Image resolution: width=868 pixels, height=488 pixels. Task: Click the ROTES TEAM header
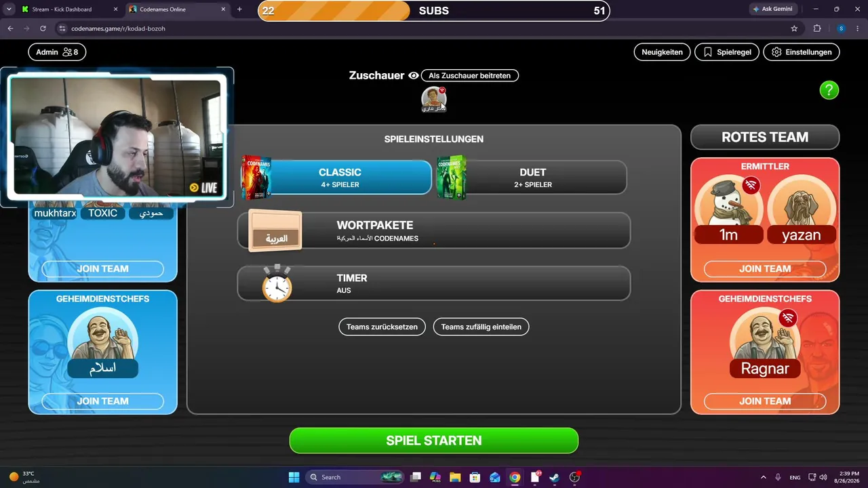tap(765, 137)
